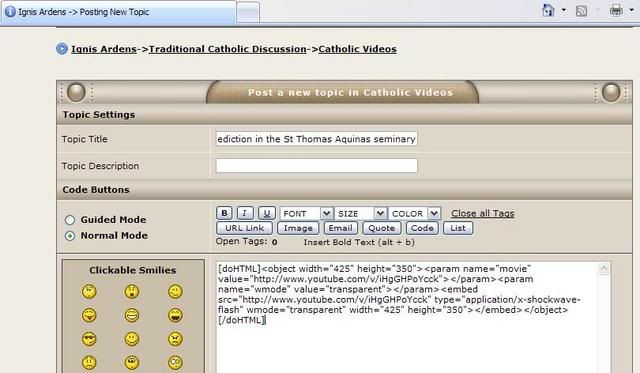Image resolution: width=640 pixels, height=373 pixels.
Task: Click Close all Tags link
Action: [x=482, y=213]
